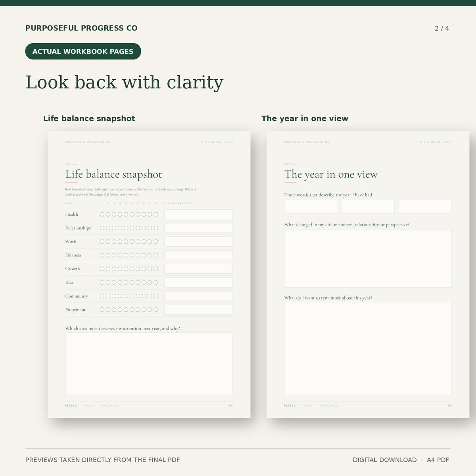Select rating 1 circle in Rest row
The width and height of the screenshot is (476, 476).
pos(102,282)
